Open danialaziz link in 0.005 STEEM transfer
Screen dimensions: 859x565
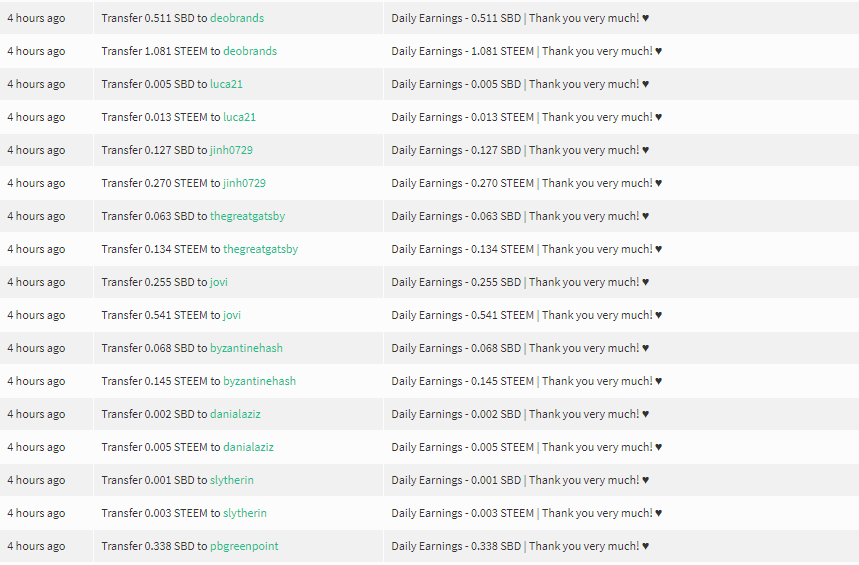(248, 447)
